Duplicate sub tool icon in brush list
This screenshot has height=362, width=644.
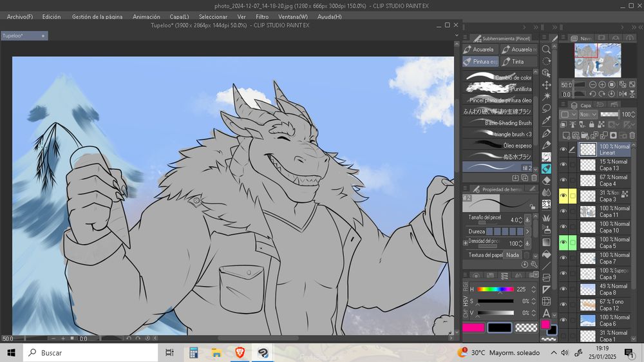[524, 178]
